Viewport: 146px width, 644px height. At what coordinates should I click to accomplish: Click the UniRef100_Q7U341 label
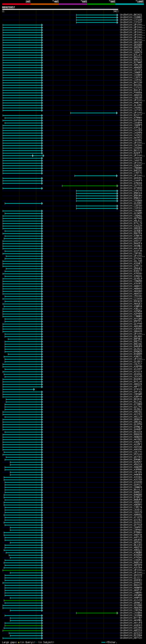pyautogui.click(x=131, y=259)
